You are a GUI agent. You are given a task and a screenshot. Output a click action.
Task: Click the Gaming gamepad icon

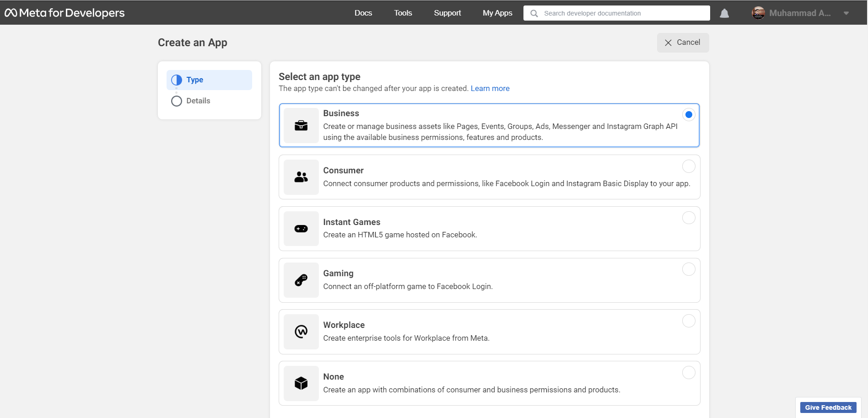click(x=301, y=280)
